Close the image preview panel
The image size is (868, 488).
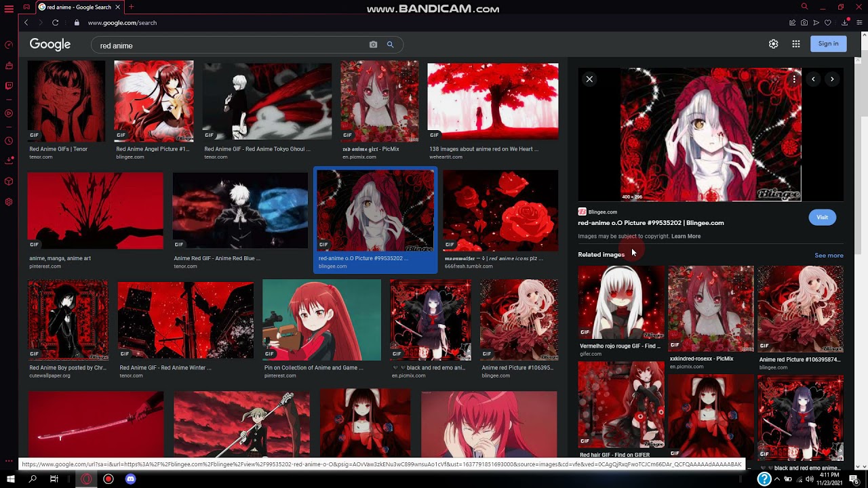point(589,79)
